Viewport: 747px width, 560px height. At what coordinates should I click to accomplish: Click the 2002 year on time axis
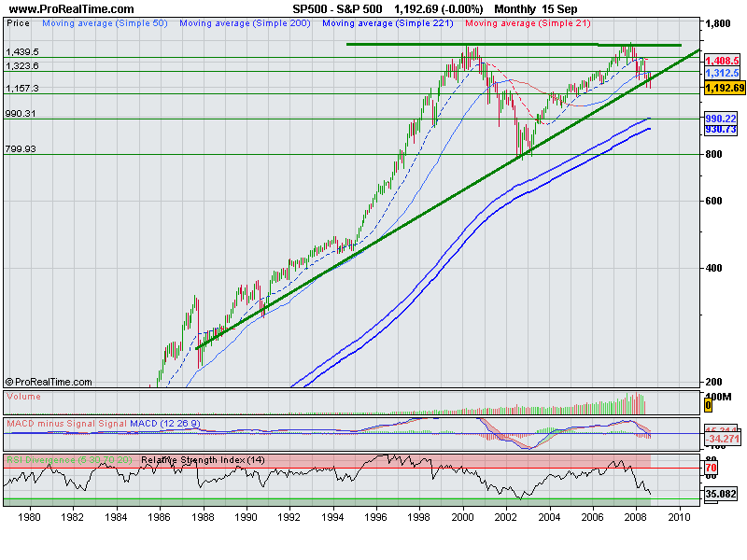pyautogui.click(x=505, y=517)
